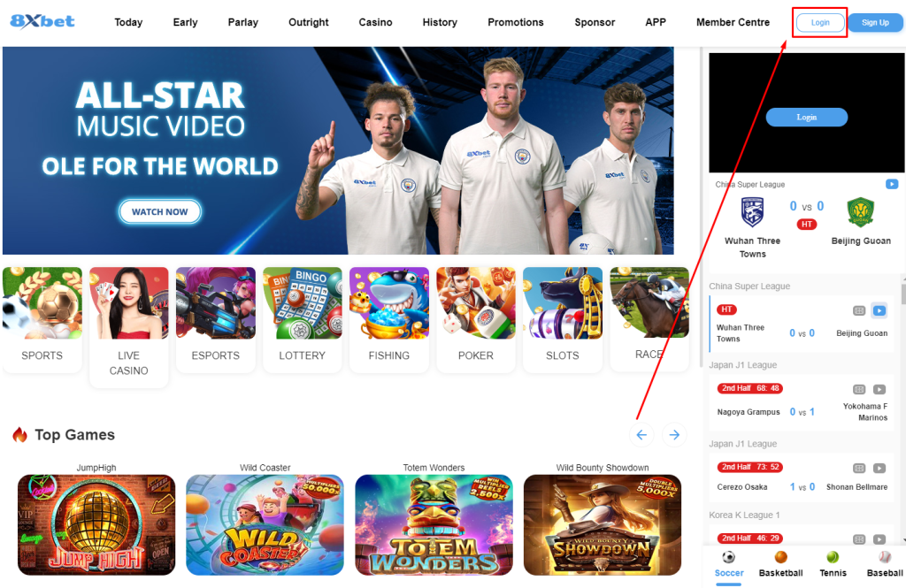Open the Promotions menu item
The height and width of the screenshot is (588, 906).
(x=516, y=22)
